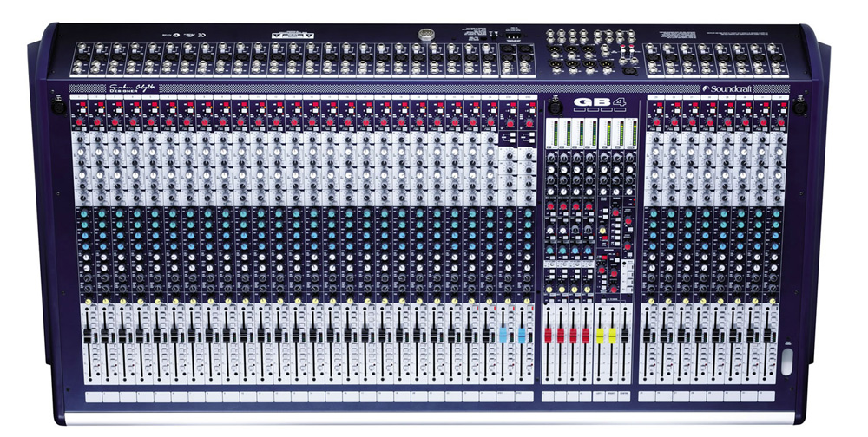
Task: Move the fourth red group fader
Action: pyautogui.click(x=586, y=336)
